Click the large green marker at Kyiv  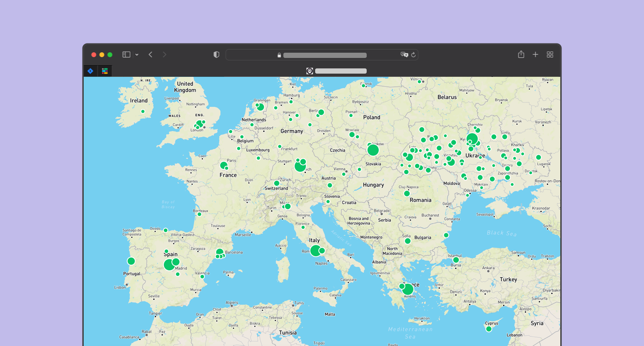(472, 139)
